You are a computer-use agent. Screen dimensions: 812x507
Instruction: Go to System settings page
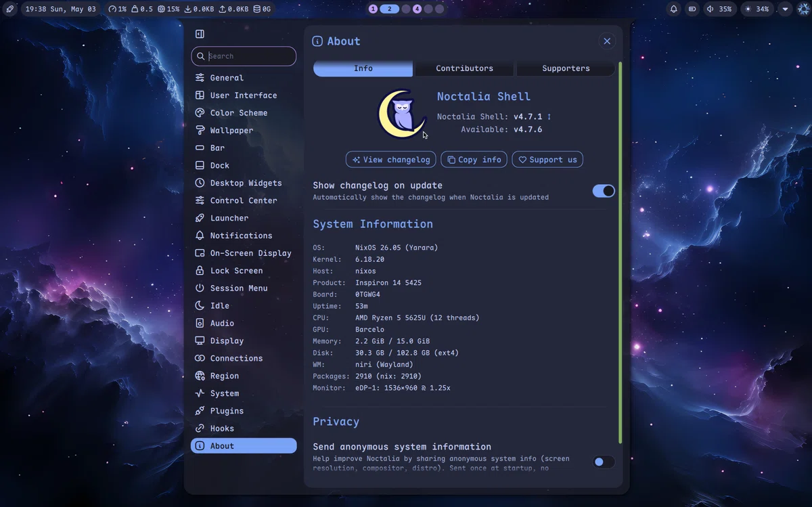(x=244, y=393)
